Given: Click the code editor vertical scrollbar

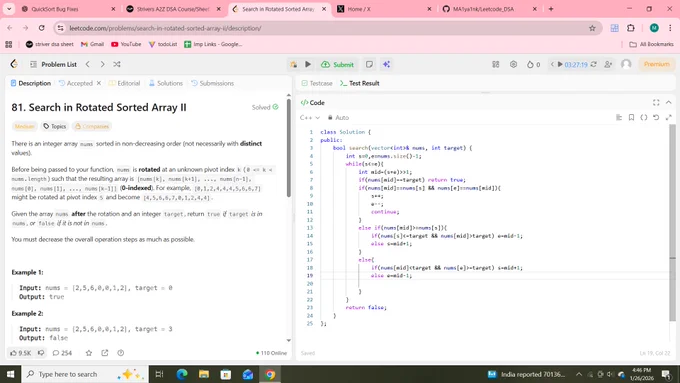Looking at the screenshot, I should (672, 223).
